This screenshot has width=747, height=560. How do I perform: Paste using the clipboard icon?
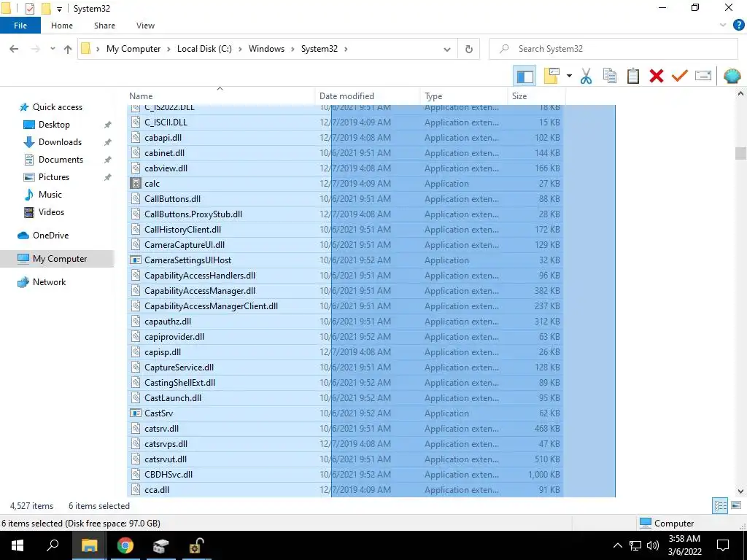pyautogui.click(x=632, y=76)
